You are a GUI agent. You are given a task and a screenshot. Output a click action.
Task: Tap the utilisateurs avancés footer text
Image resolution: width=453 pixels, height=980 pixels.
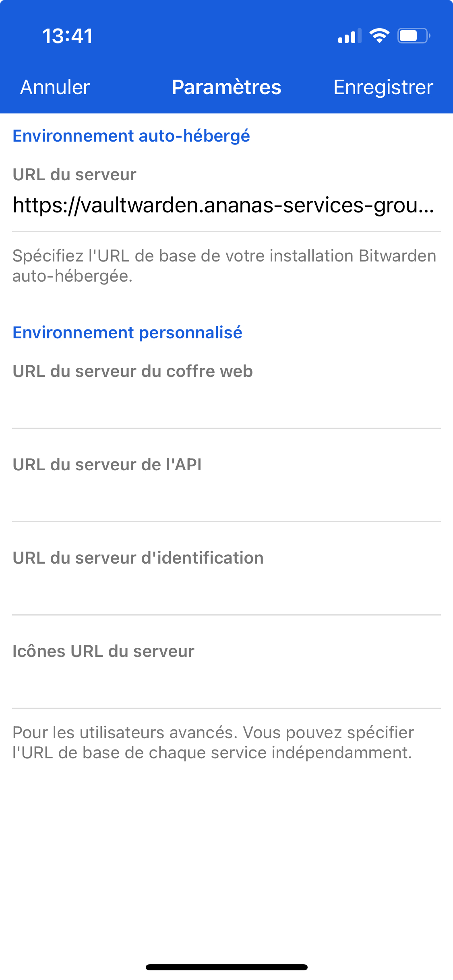pos(213,743)
